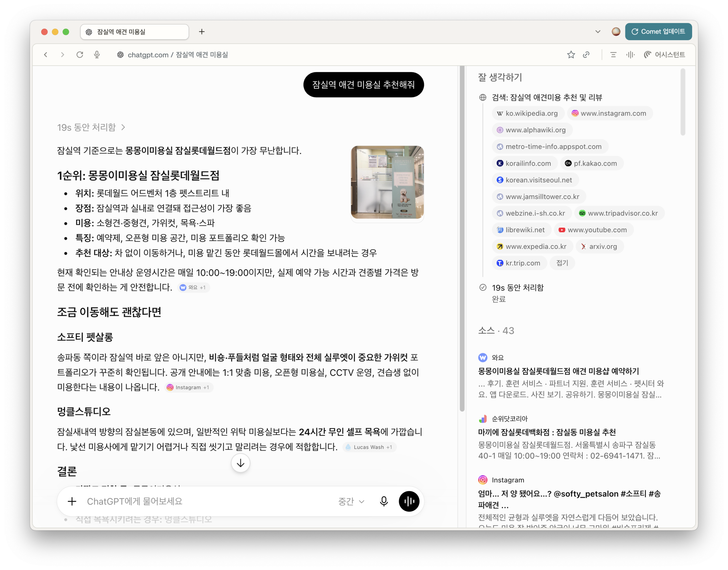This screenshot has height=570, width=728.
Task: Open the profile avatar in the title bar
Action: tap(616, 32)
